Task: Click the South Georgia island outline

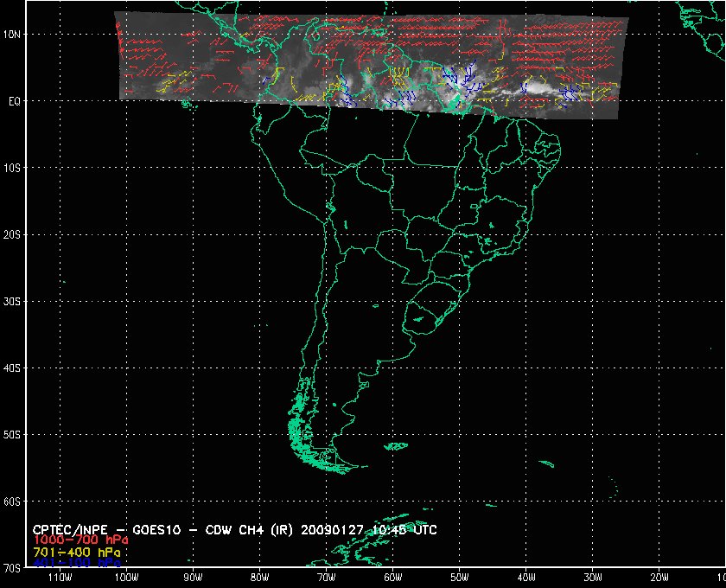Action: pyautogui.click(x=544, y=464)
